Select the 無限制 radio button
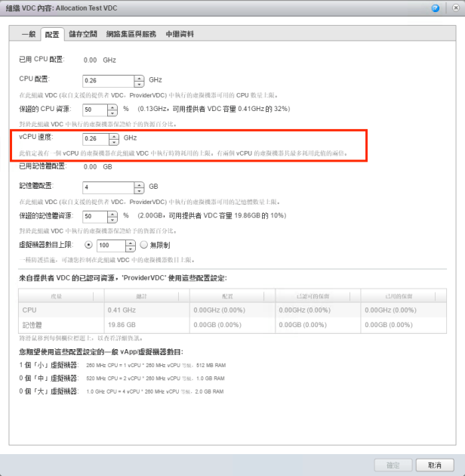The image size is (465, 476). tap(146, 246)
